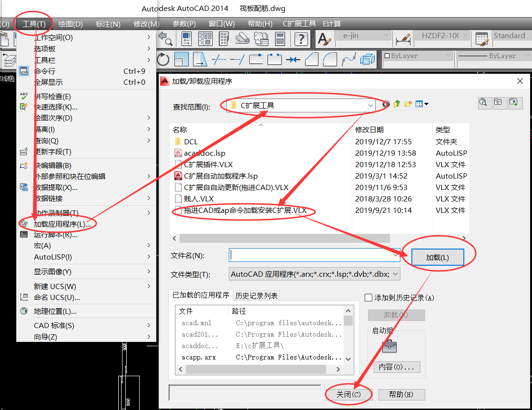This screenshot has width=532, height=410.
Task: Open the 工具(T) menu
Action: pos(34,24)
